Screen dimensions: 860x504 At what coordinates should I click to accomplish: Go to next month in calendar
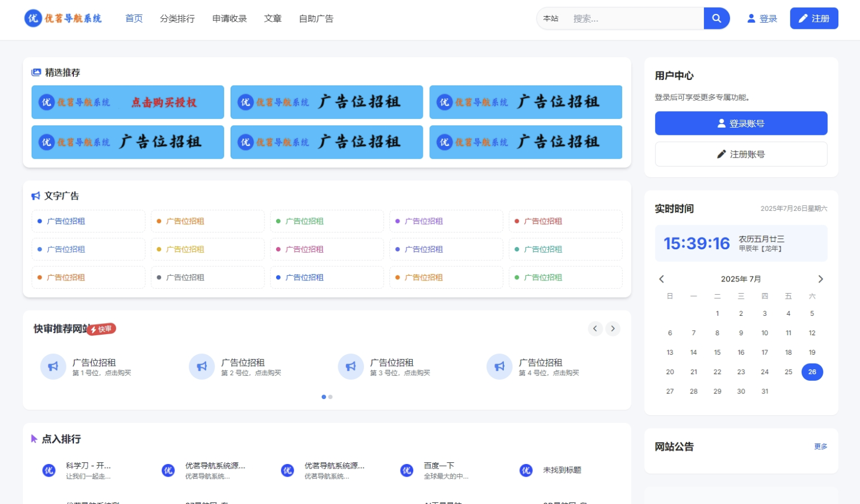[x=820, y=279]
